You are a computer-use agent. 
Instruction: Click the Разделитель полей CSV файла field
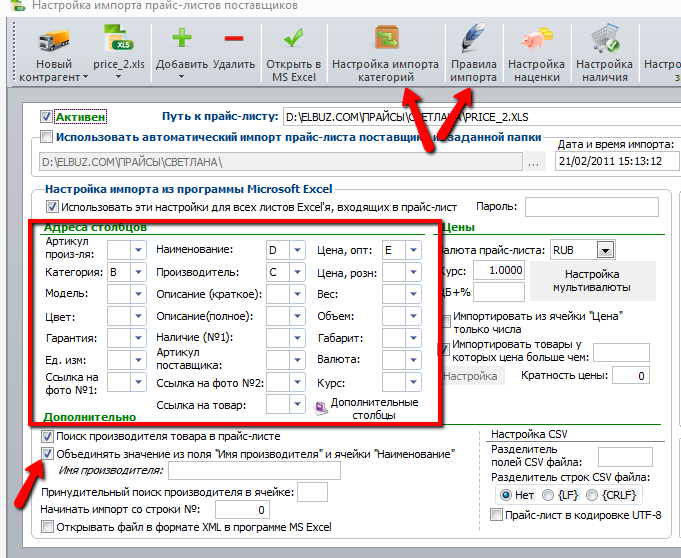[x=625, y=457]
